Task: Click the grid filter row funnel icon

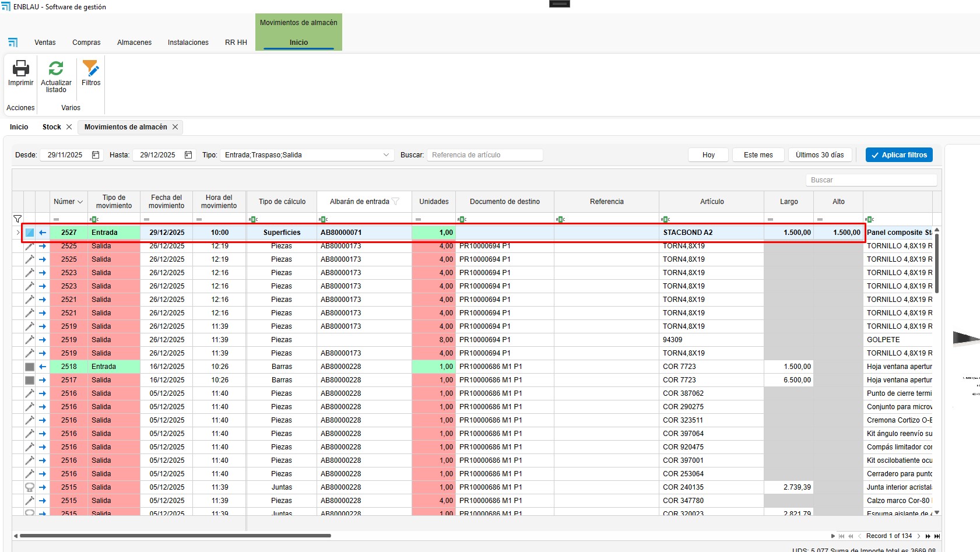Action: tap(17, 219)
